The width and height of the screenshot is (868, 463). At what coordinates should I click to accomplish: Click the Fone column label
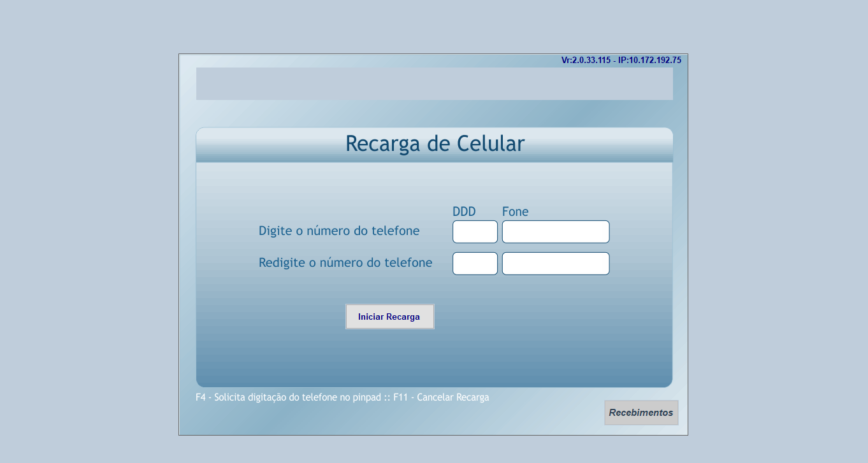pos(516,211)
